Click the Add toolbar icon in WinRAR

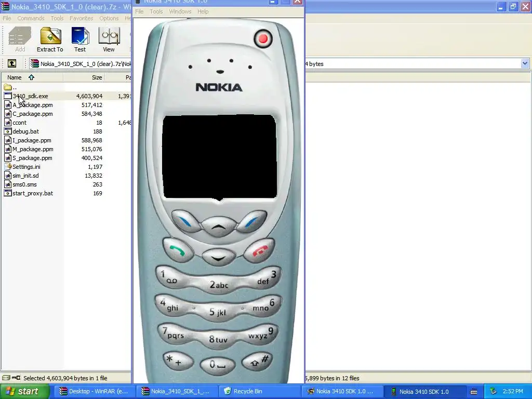(x=20, y=39)
